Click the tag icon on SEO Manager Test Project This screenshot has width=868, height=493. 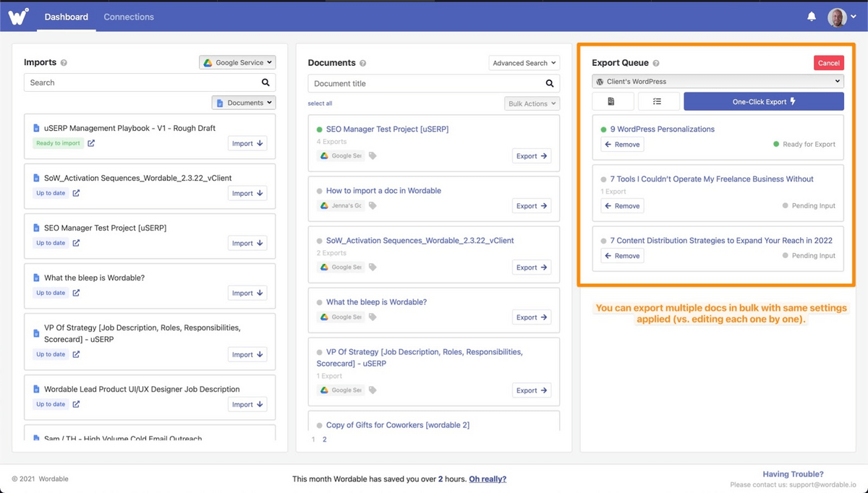373,155
